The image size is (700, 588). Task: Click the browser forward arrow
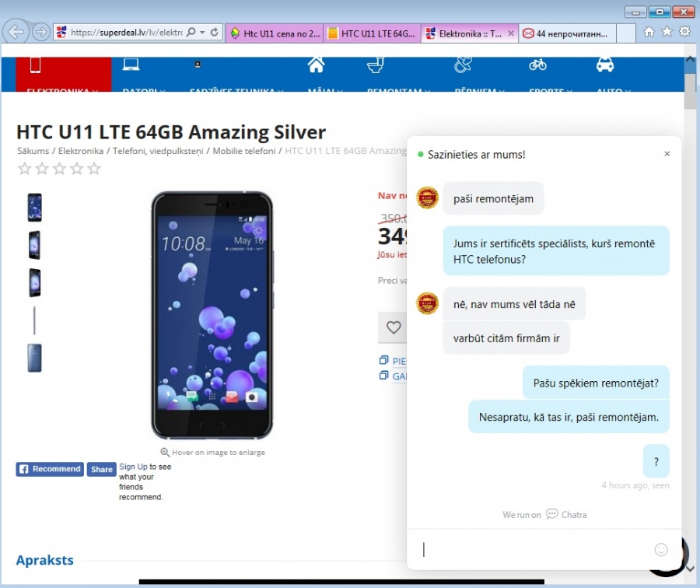[41, 32]
